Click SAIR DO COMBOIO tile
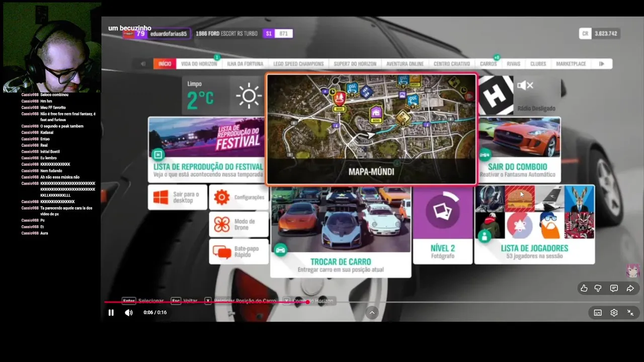Image resolution: width=644 pixels, height=362 pixels. [519, 149]
